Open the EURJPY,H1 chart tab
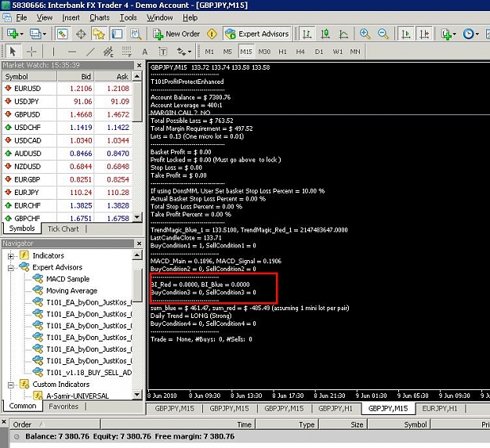The width and height of the screenshot is (490, 448). click(x=440, y=408)
